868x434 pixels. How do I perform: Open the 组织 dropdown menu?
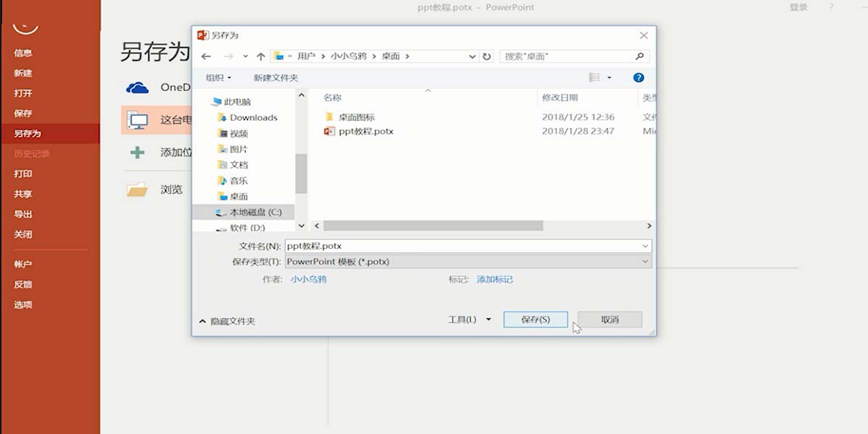[x=218, y=77]
